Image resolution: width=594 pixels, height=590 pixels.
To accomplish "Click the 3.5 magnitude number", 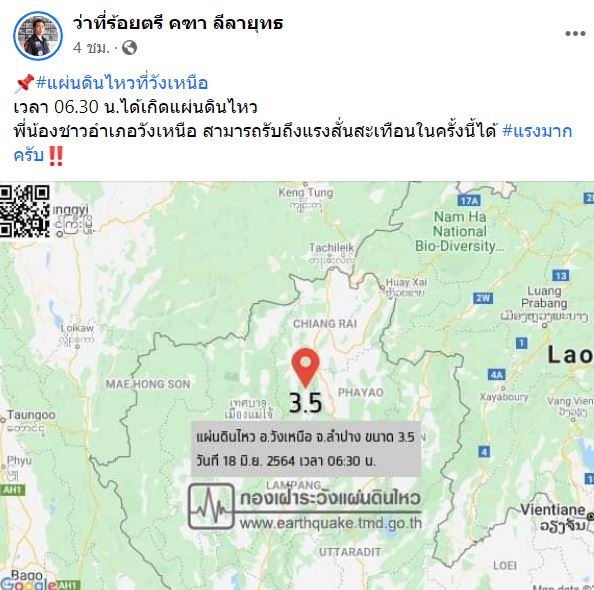I will 305,403.
